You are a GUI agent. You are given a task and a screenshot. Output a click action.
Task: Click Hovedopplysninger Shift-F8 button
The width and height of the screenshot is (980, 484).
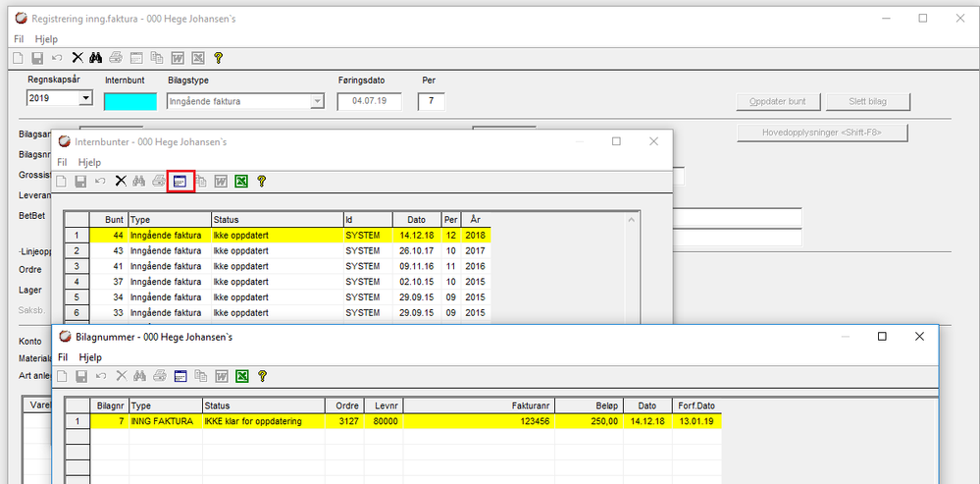[821, 134]
